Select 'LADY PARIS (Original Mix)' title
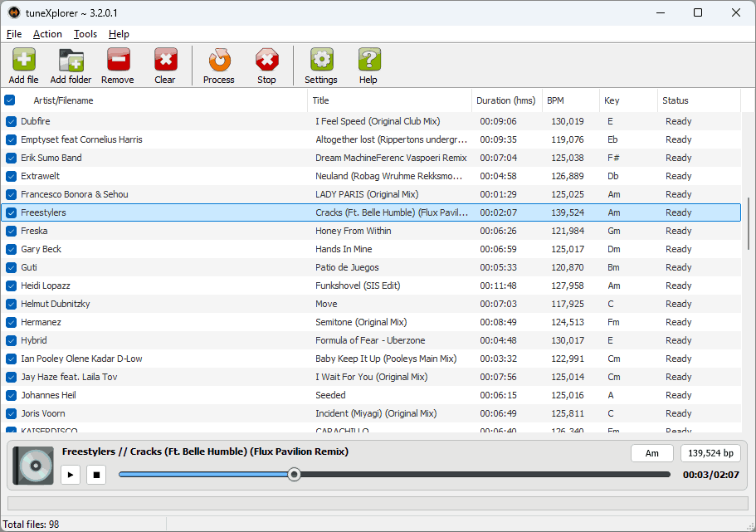This screenshot has width=756, height=532. tap(367, 194)
